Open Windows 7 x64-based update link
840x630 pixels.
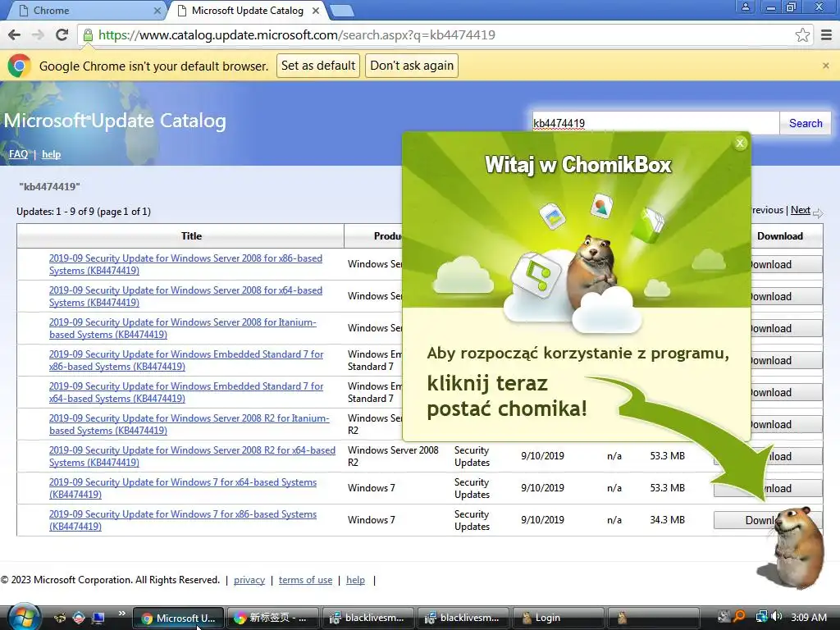pos(183,488)
